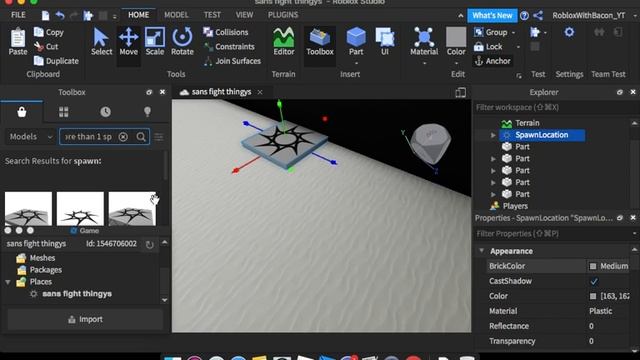Open the Settings gear in ribbon
Viewport: 640px width, 360px height.
click(x=569, y=32)
